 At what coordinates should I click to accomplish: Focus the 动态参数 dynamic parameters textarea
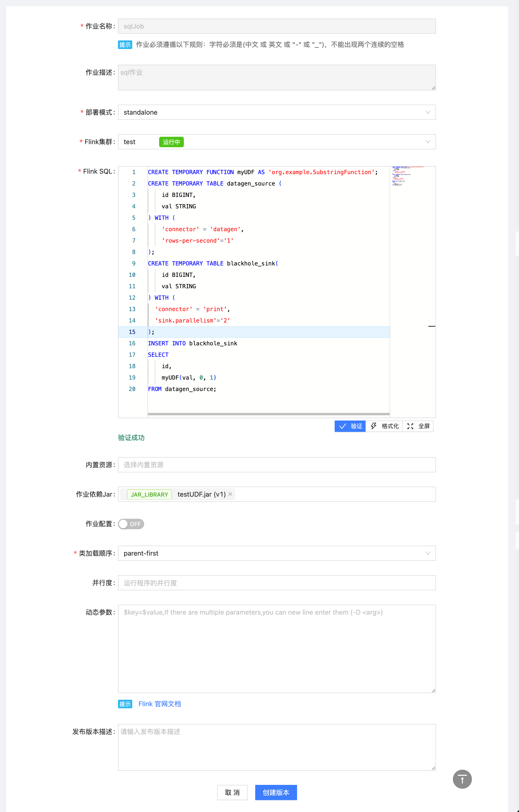pos(277,648)
